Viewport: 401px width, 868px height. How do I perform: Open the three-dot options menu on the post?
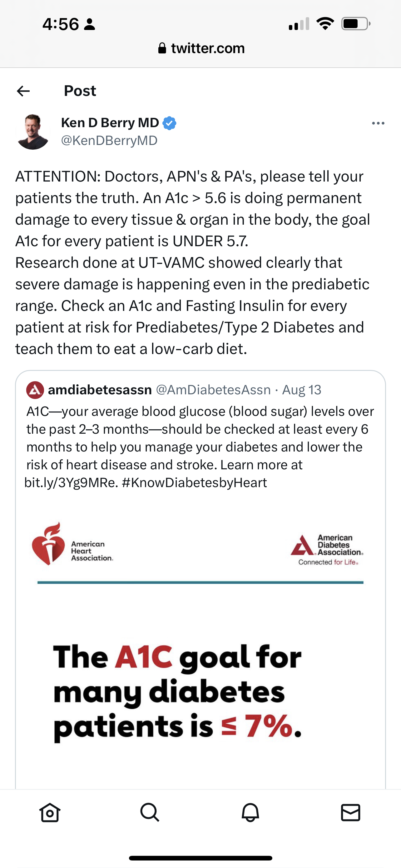coord(379,123)
